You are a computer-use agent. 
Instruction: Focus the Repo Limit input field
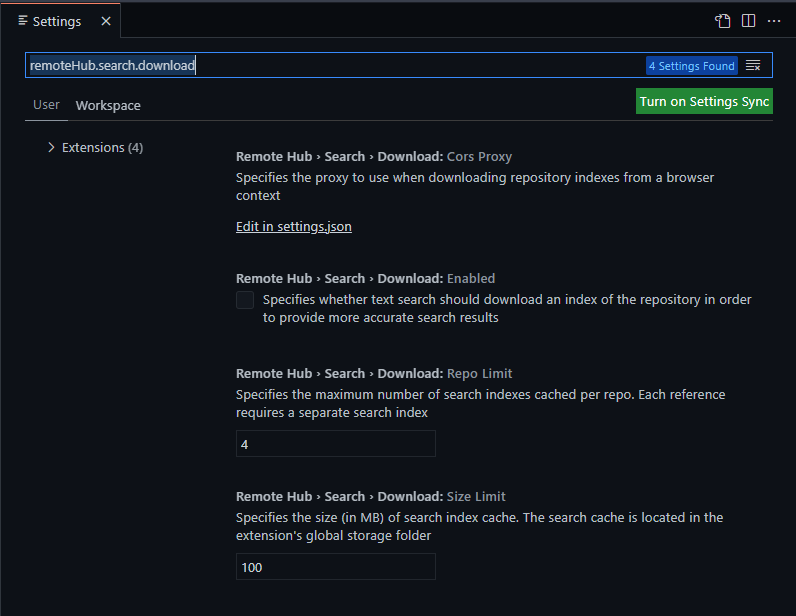coord(336,443)
